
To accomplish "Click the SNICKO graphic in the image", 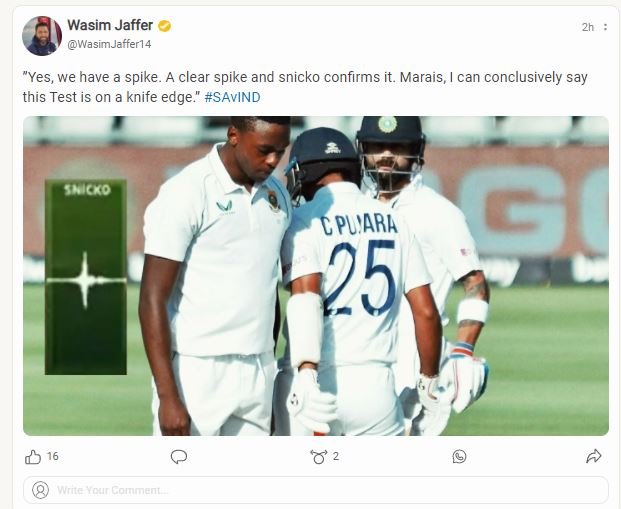I will click(87, 277).
